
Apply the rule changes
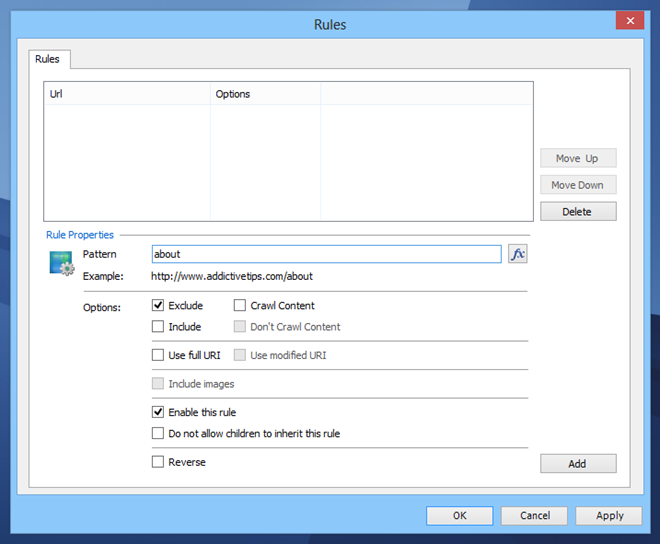pos(609,516)
